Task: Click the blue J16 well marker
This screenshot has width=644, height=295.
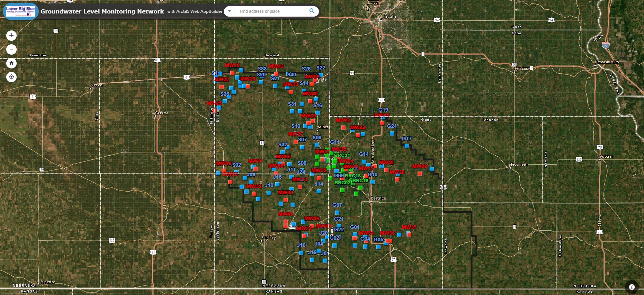Action: tap(301, 253)
